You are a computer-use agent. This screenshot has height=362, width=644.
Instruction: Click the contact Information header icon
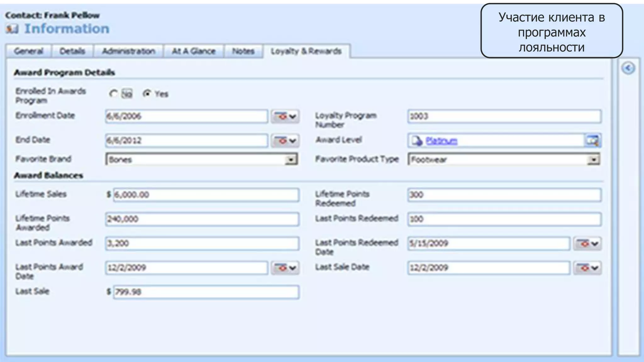tap(12, 29)
